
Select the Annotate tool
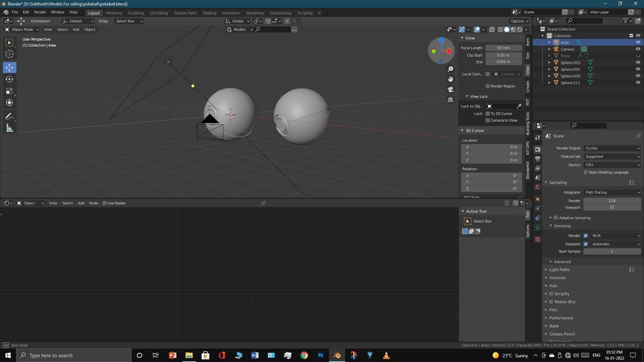[x=9, y=117]
